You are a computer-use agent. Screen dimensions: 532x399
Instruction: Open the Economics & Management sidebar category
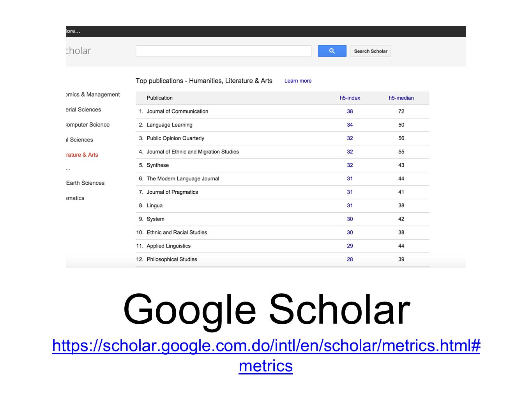[x=93, y=94]
